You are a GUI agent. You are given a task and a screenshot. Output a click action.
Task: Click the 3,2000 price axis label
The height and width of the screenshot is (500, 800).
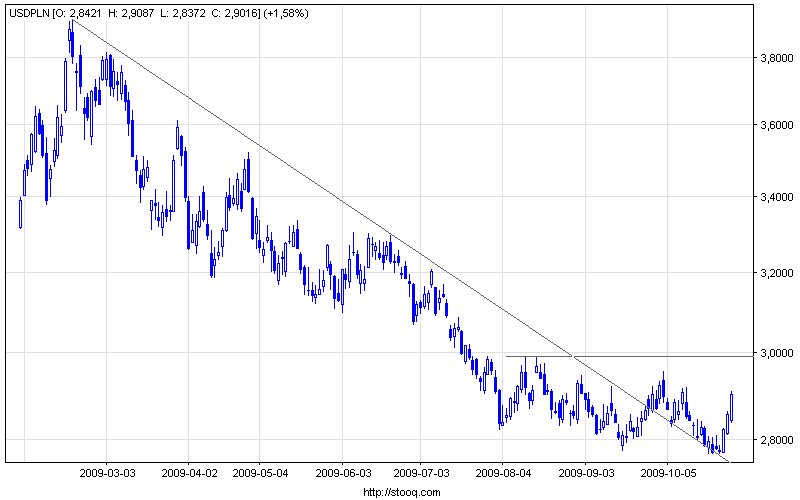(x=777, y=273)
